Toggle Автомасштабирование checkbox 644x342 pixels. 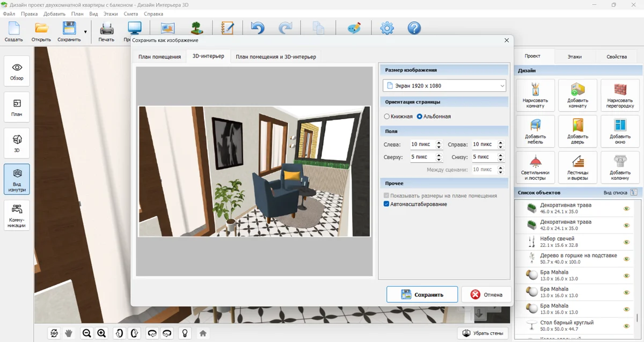point(387,204)
